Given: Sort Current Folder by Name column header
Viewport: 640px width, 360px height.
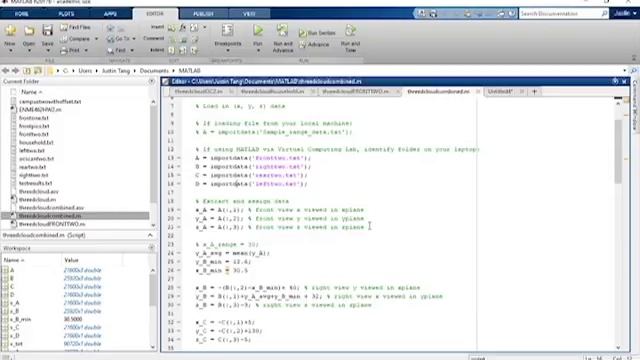Looking at the screenshot, I should 31,92.
